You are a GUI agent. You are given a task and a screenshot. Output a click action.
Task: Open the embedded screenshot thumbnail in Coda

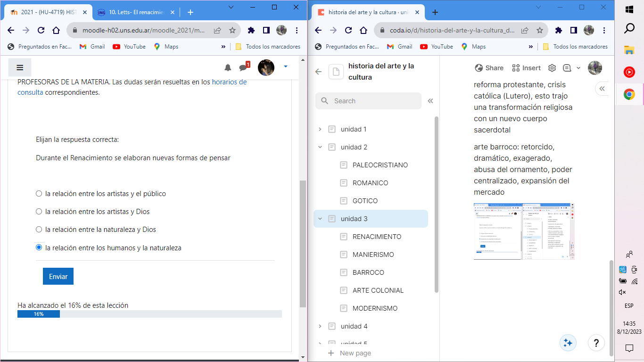[524, 231]
